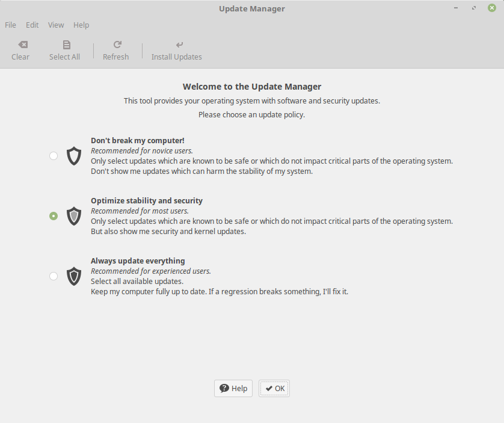Click the empty shield icon for novice policy
Screen dimensions: 504x423
[x=74, y=156]
